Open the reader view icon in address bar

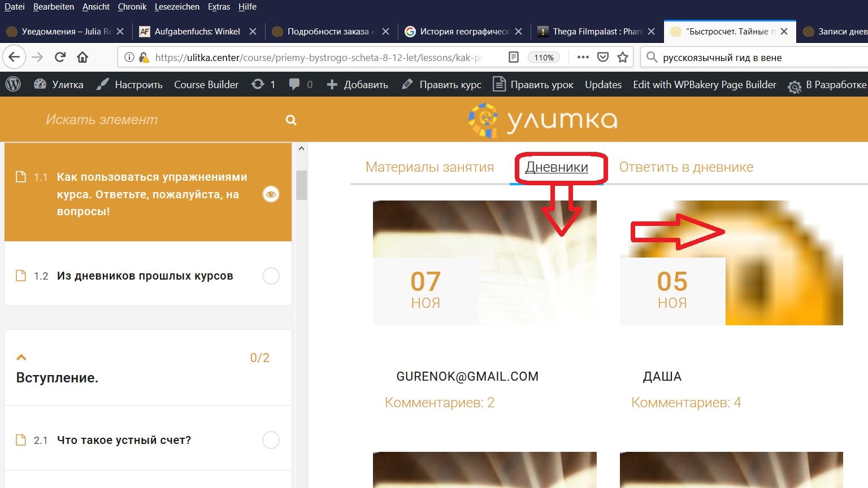513,57
